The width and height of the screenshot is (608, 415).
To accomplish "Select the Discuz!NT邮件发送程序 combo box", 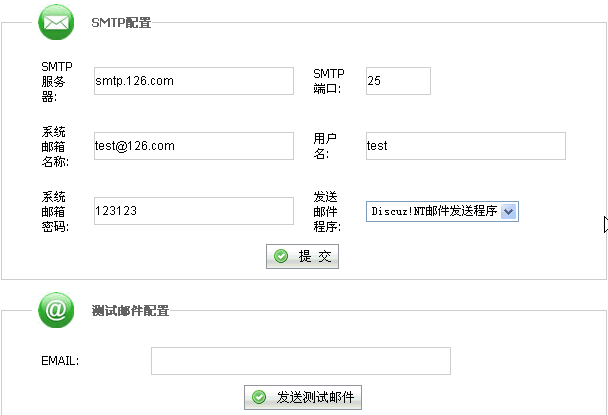I will [x=442, y=211].
